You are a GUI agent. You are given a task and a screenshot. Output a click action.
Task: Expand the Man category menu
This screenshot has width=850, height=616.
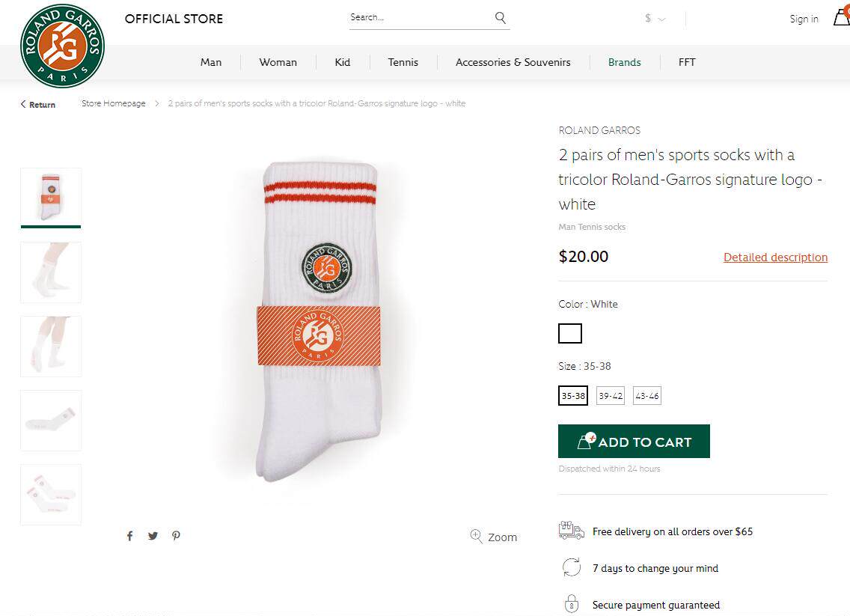pos(211,62)
